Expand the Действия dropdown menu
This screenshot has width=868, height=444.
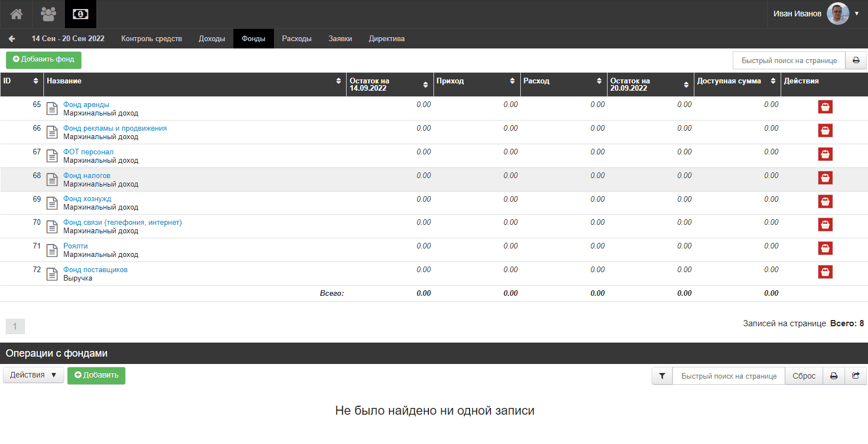coord(33,375)
